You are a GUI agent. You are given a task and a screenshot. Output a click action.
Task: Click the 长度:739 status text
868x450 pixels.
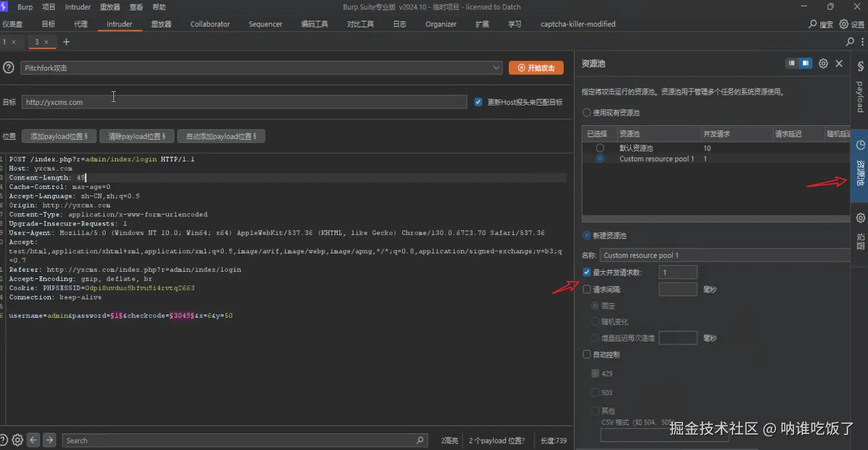pos(553,440)
